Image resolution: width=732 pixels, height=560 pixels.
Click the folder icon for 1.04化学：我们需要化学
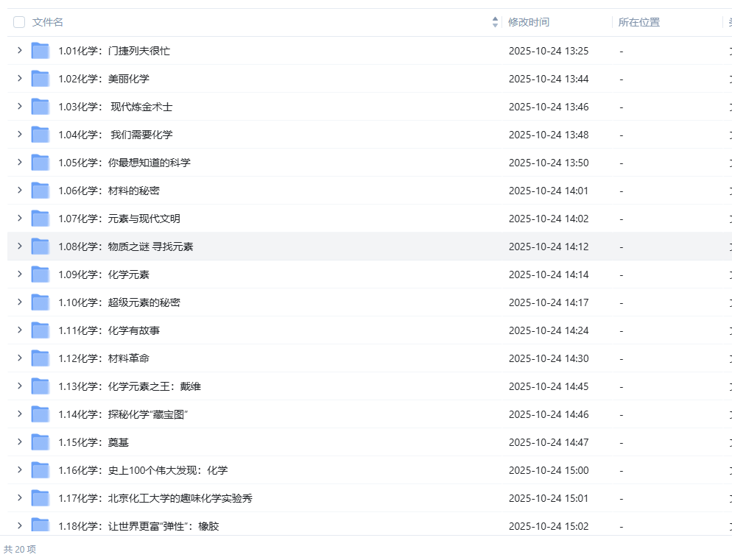click(x=41, y=135)
